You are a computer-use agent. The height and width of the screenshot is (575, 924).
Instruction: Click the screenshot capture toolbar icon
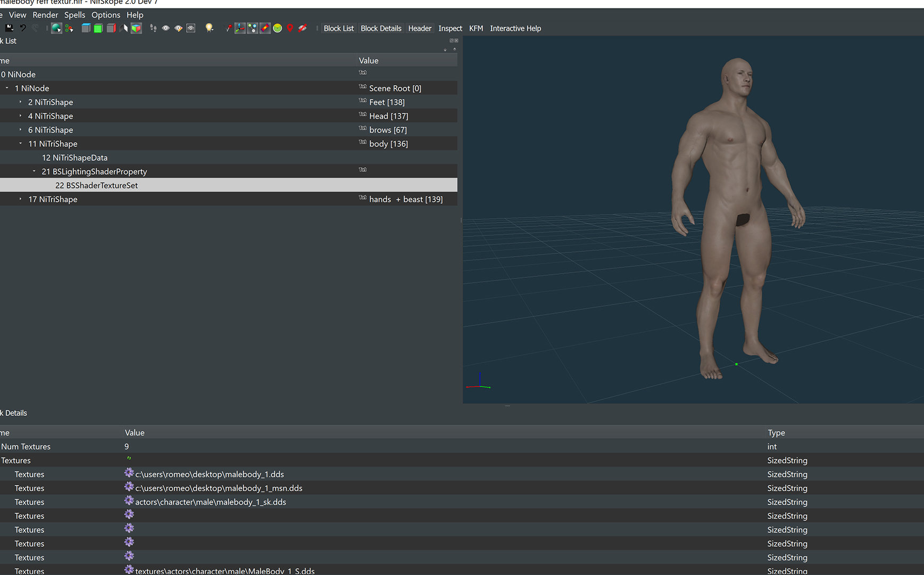pyautogui.click(x=192, y=28)
